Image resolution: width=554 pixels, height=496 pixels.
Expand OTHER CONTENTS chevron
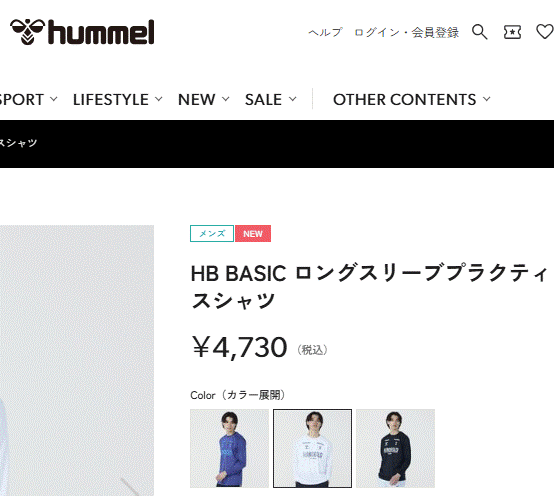[x=487, y=99]
